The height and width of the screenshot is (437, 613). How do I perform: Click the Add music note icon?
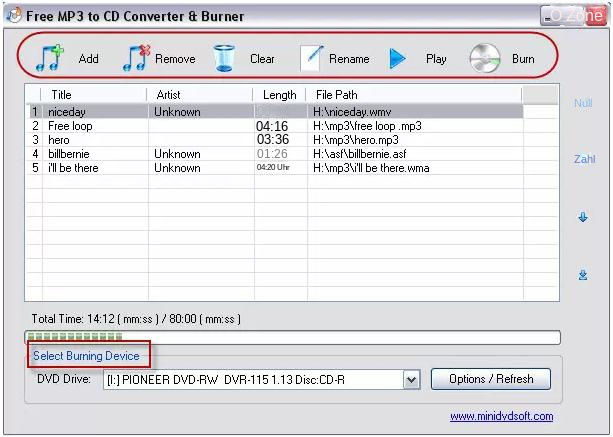(x=50, y=58)
